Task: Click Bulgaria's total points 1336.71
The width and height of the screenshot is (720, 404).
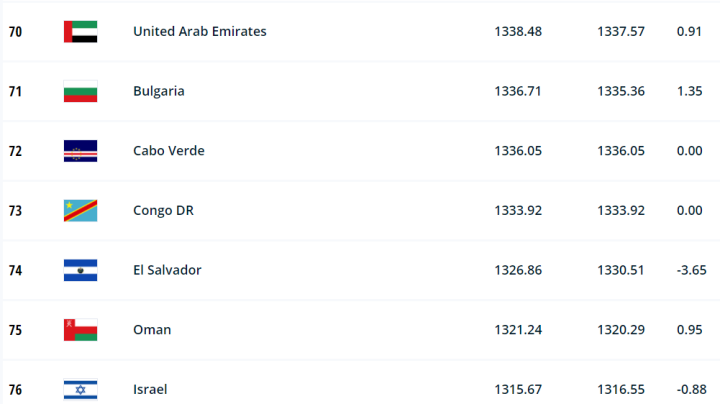Action: pyautogui.click(x=518, y=91)
